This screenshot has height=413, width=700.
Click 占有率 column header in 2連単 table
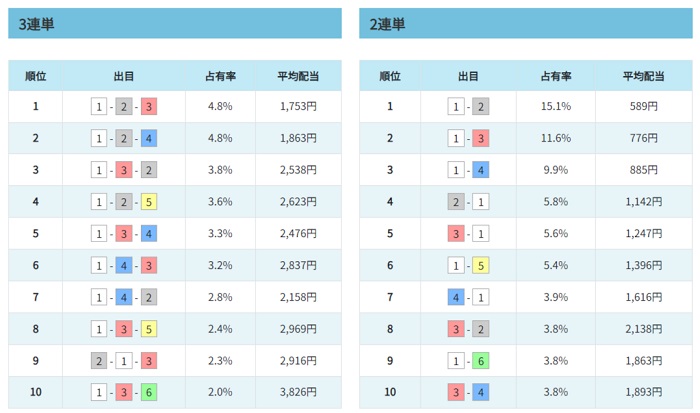(x=555, y=76)
